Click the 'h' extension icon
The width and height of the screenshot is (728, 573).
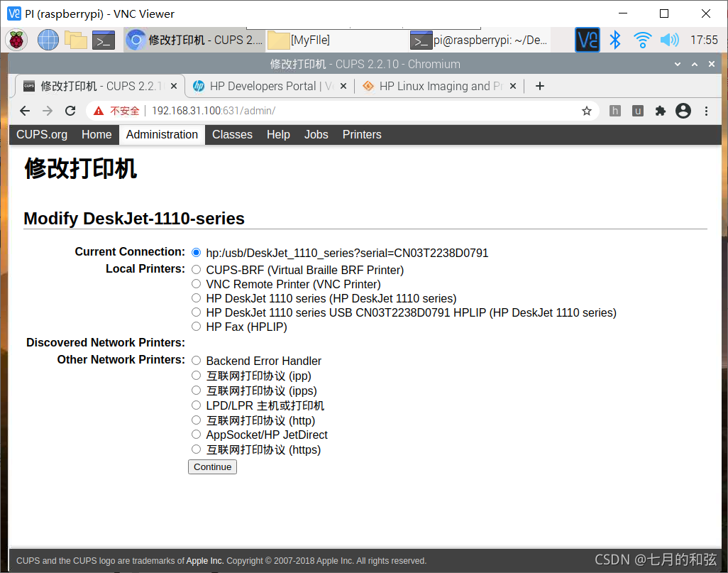point(614,111)
